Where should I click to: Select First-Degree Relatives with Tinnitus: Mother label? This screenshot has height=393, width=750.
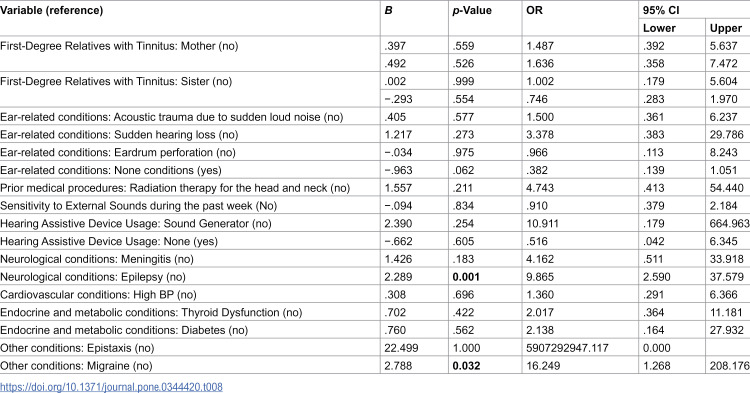coord(119,46)
